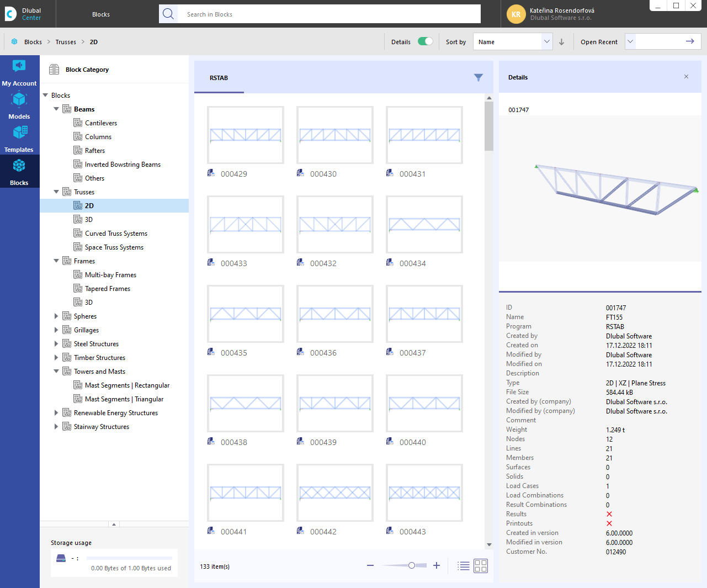This screenshot has width=707, height=588.
Task: Collapse the Frames tree node
Action: [x=56, y=261]
